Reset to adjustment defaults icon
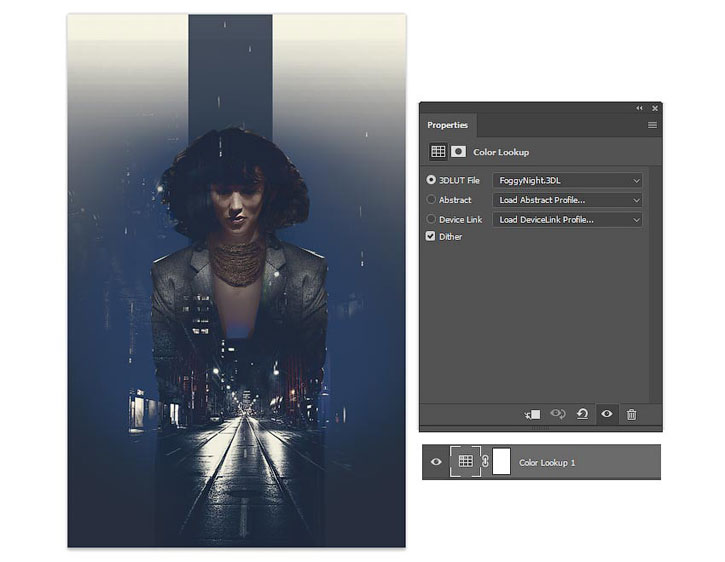This screenshot has height=562, width=725. tap(583, 414)
